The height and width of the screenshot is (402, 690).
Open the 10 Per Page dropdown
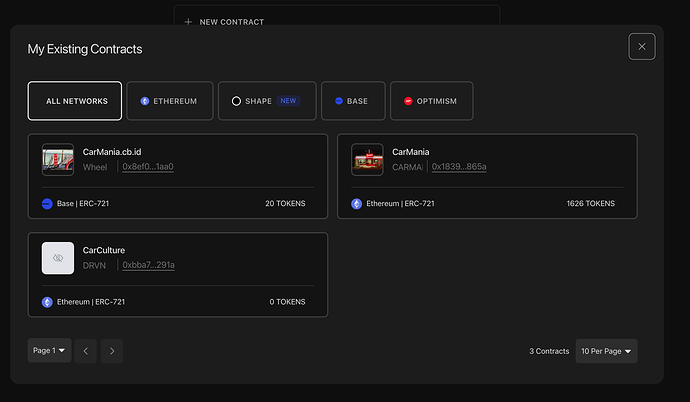[x=606, y=351]
